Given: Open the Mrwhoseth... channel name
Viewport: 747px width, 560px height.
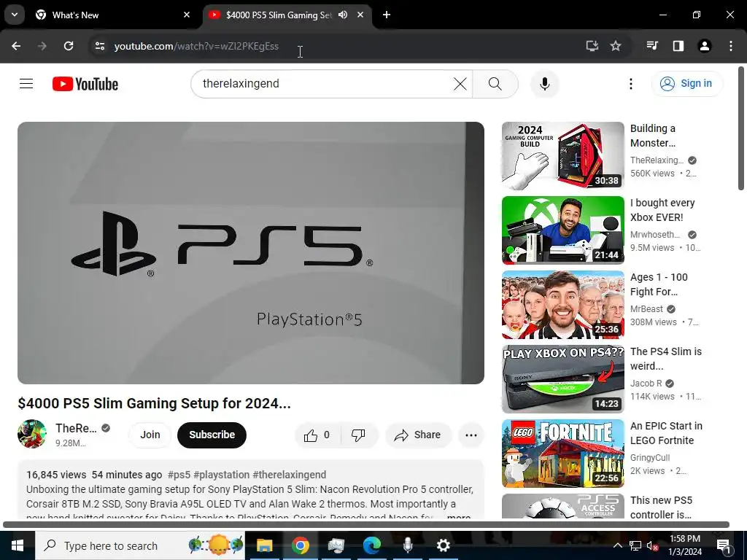Looking at the screenshot, I should pyautogui.click(x=655, y=235).
